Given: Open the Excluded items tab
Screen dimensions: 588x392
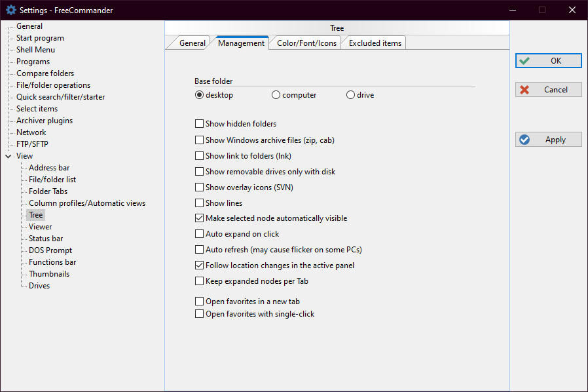Looking at the screenshot, I should (375, 43).
